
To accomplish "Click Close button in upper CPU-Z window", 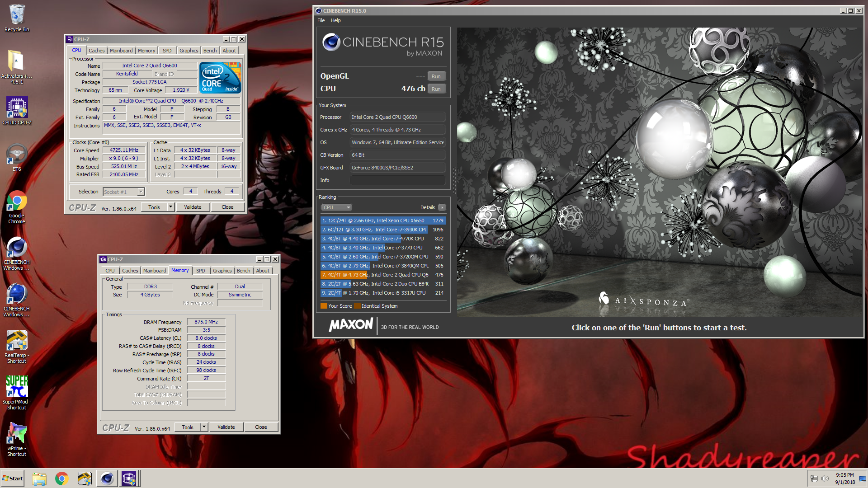I will pos(227,207).
